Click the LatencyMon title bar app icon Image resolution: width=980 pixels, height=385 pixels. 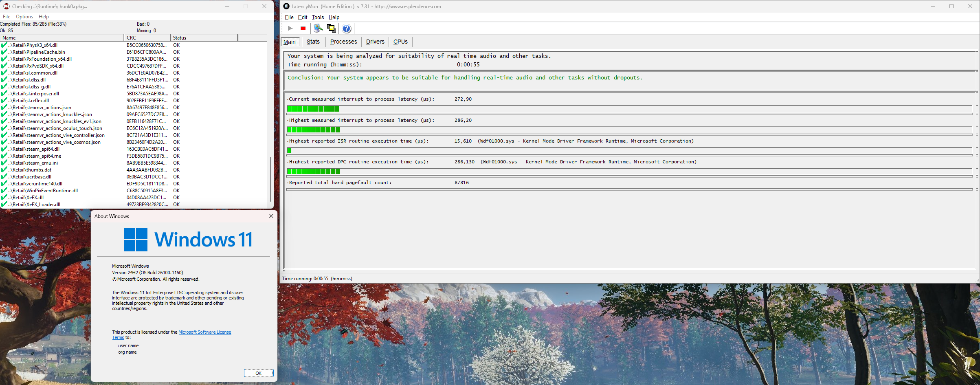point(286,6)
